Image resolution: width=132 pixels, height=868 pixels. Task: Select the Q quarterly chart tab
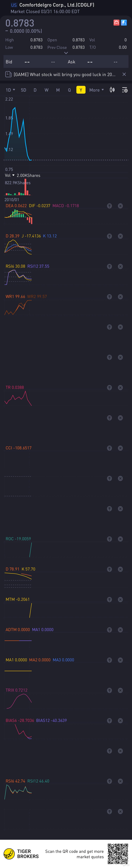[x=69, y=90]
